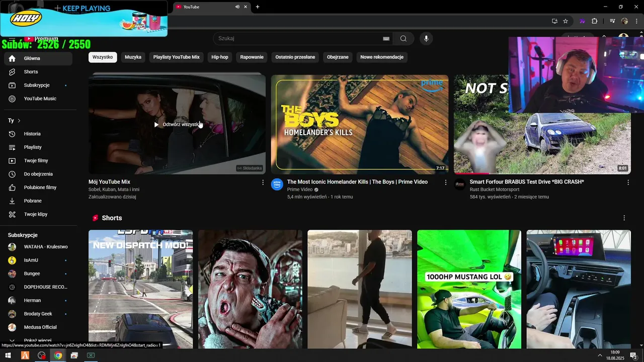Open options for Mój YouTube Mix
Image resolution: width=644 pixels, height=362 pixels.
(263, 183)
